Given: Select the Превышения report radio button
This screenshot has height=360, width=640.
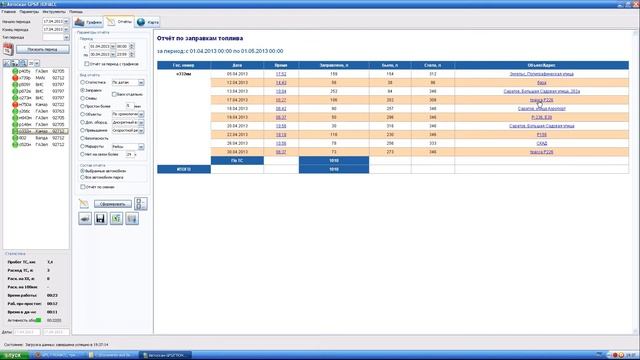Looking at the screenshot, I should [x=82, y=130].
